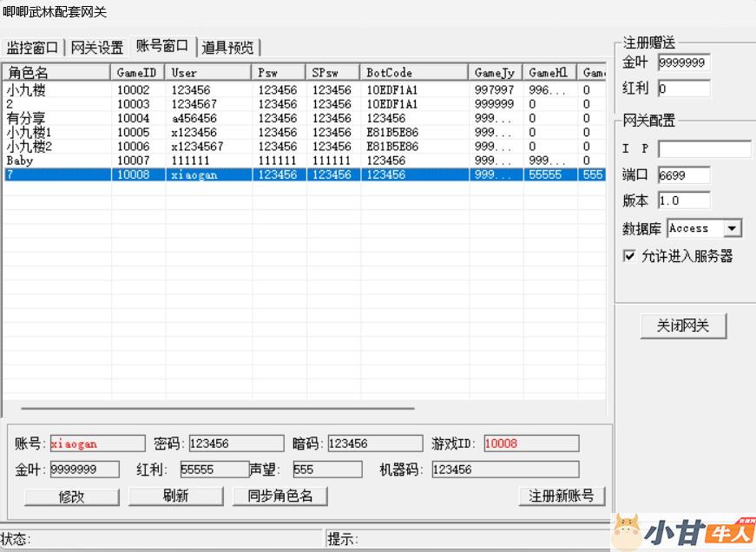Click the 密码 input field
The width and height of the screenshot is (756, 552).
(236, 444)
